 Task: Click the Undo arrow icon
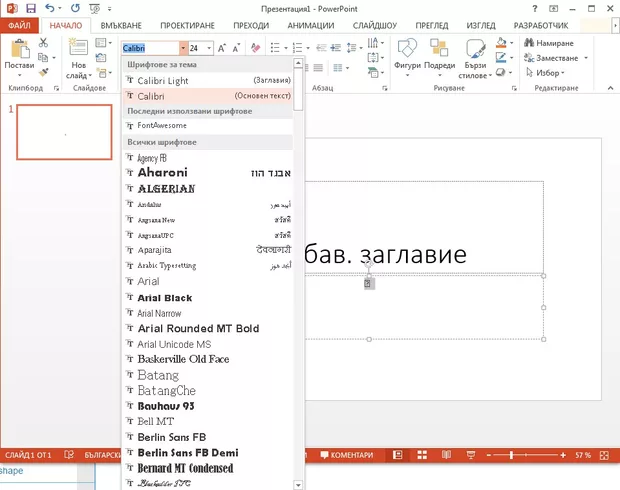pos(49,8)
